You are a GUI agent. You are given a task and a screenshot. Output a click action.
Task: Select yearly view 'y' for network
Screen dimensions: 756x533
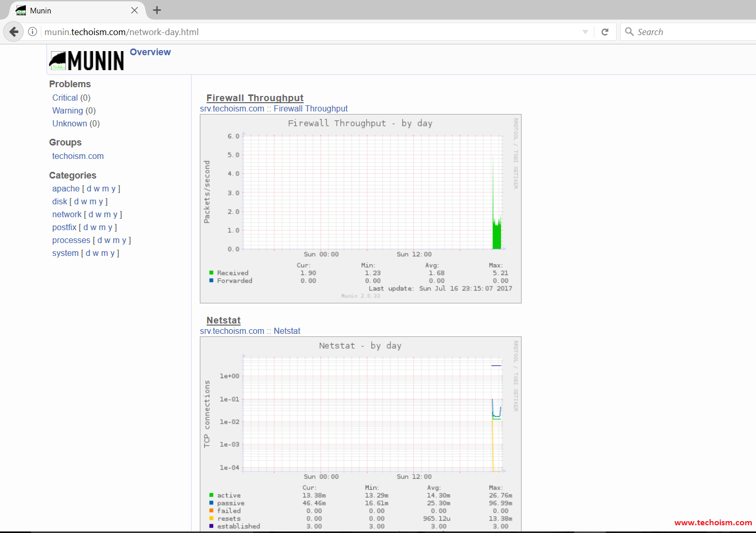pos(116,215)
